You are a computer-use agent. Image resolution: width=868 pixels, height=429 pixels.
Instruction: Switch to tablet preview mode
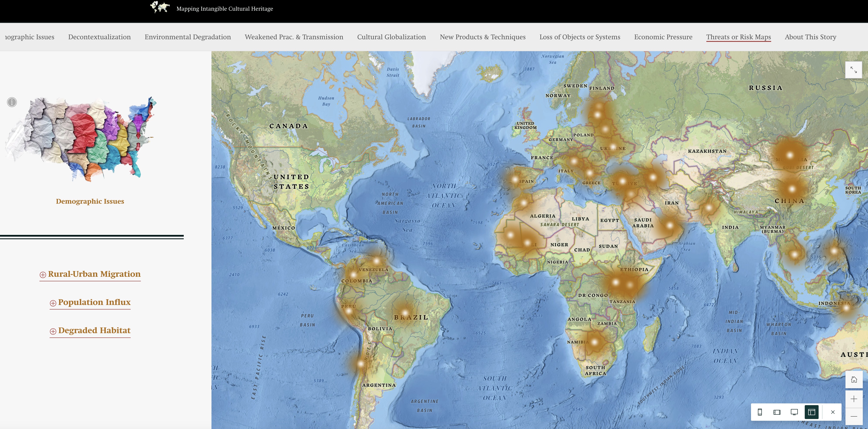[777, 412]
